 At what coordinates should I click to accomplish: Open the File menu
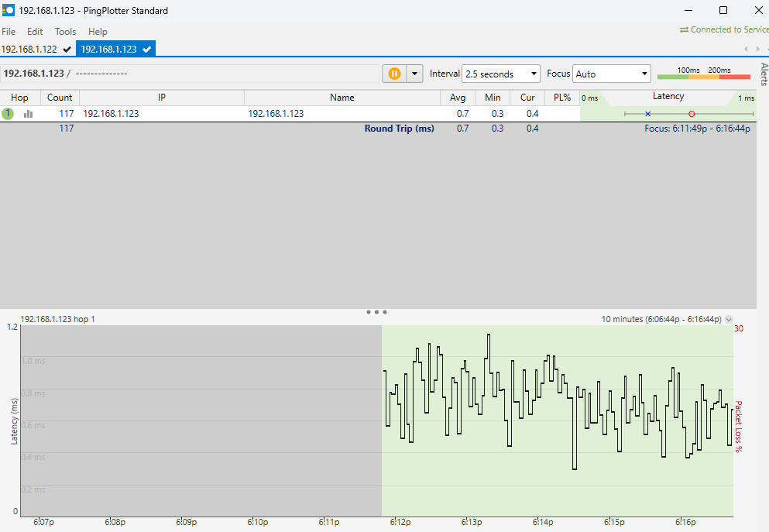pyautogui.click(x=9, y=32)
